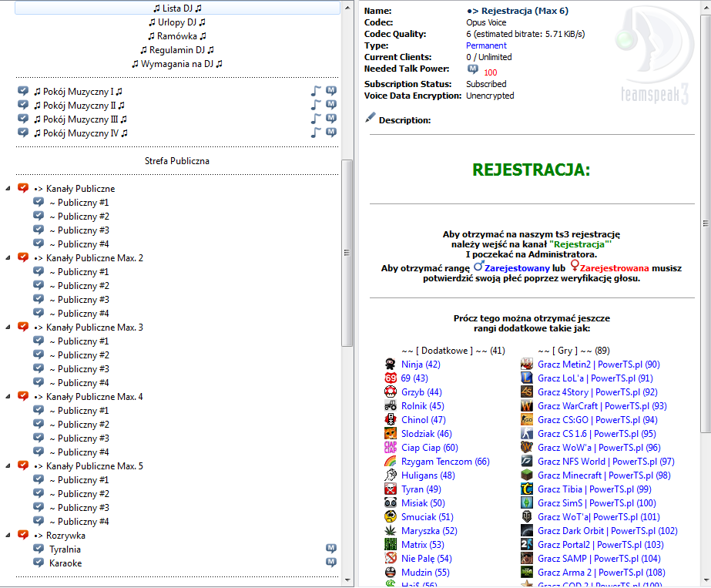Click the red 100 talk power value
The height and width of the screenshot is (588, 711).
[490, 72]
